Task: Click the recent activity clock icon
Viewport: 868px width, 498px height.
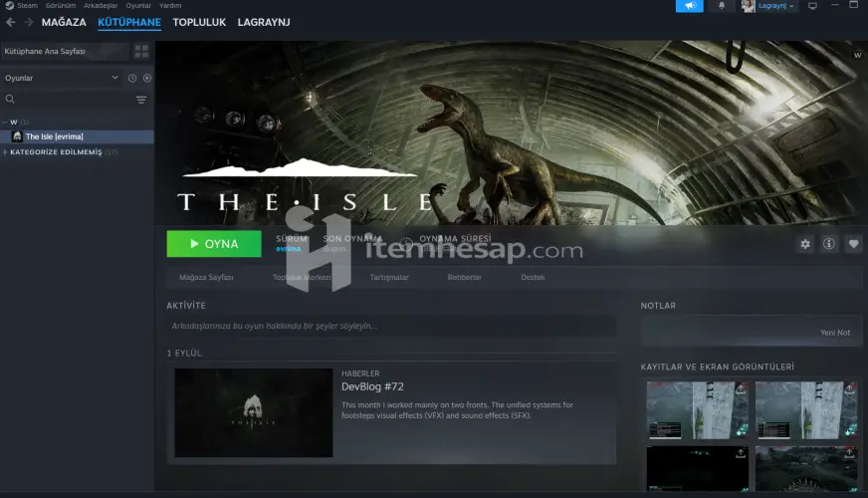Action: [132, 78]
